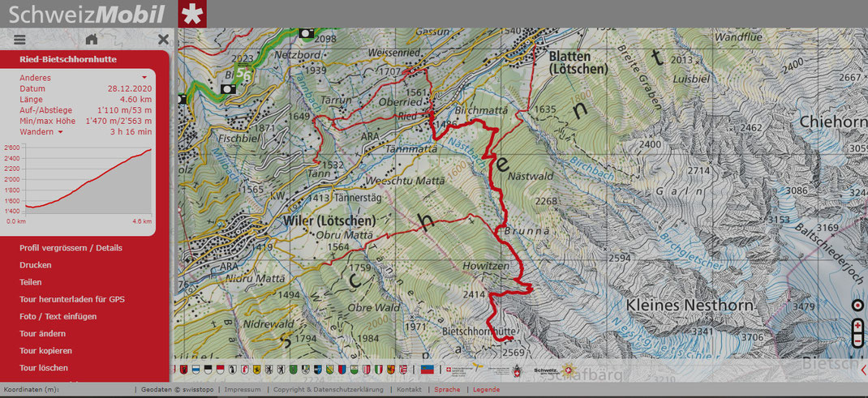The height and width of the screenshot is (398, 868).
Task: Click the blue-white Luzern canton crest
Action: pos(196,370)
